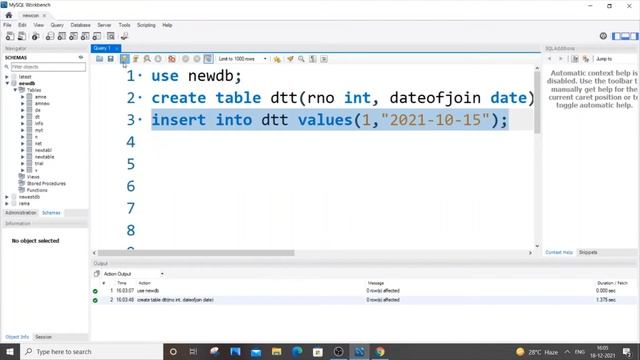Click the settings gear icon at top right
The width and height of the screenshot is (640, 360).
(x=603, y=36)
